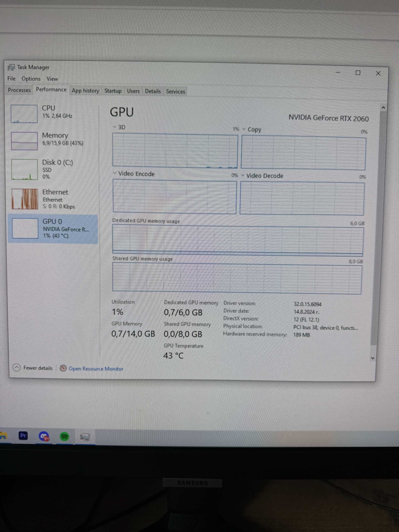Image resolution: width=399 pixels, height=532 pixels.
Task: Click the 0,7/14,0 GB GPU Memory value
Action: (133, 334)
